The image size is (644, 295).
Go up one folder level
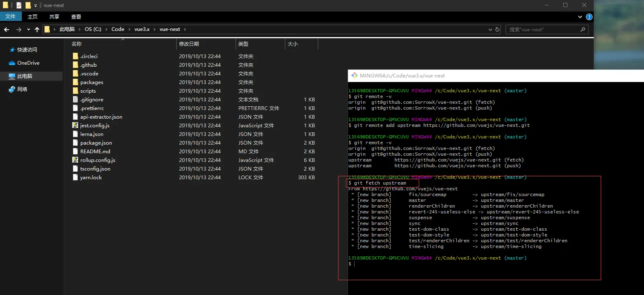tap(37, 30)
